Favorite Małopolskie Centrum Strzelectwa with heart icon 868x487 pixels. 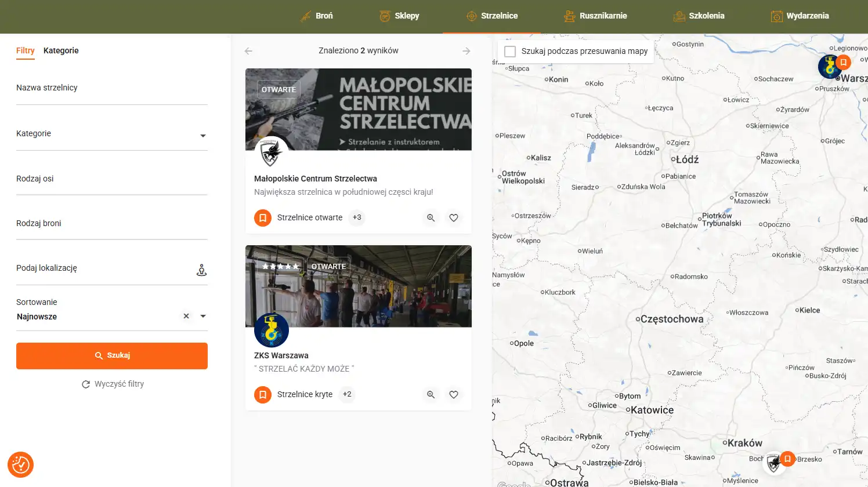click(x=454, y=218)
